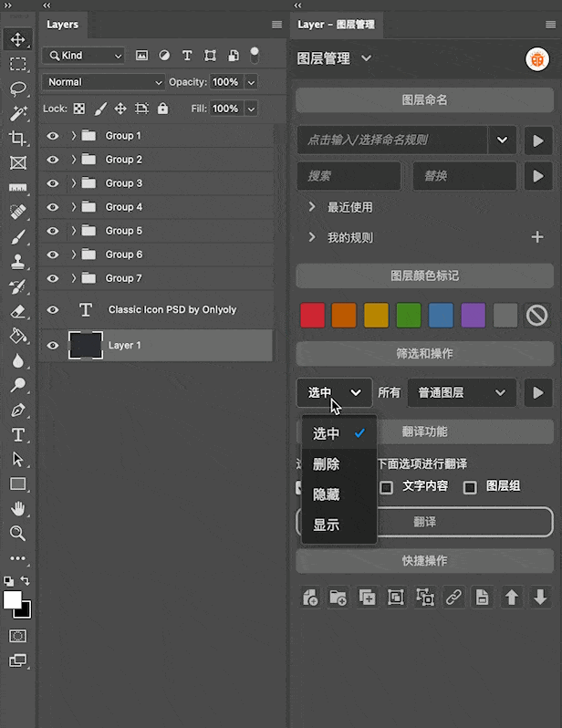
Task: Lock image pixels brush icon
Action: 100,109
